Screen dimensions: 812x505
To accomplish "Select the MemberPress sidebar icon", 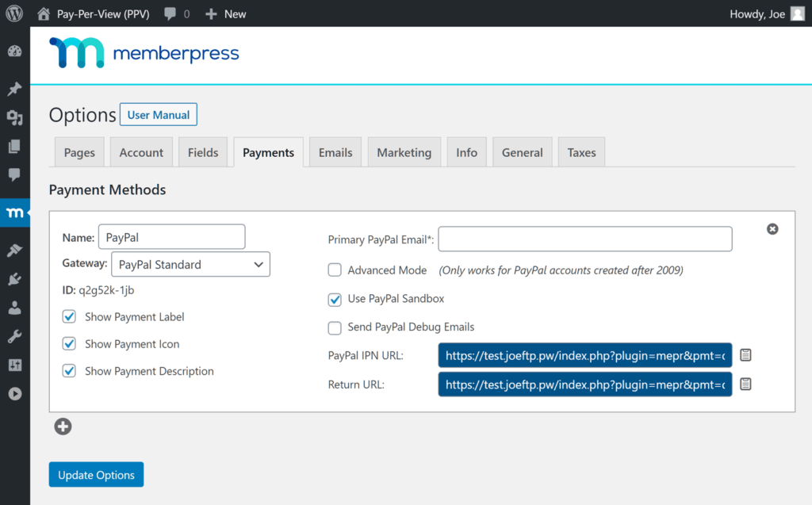I will click(13, 212).
